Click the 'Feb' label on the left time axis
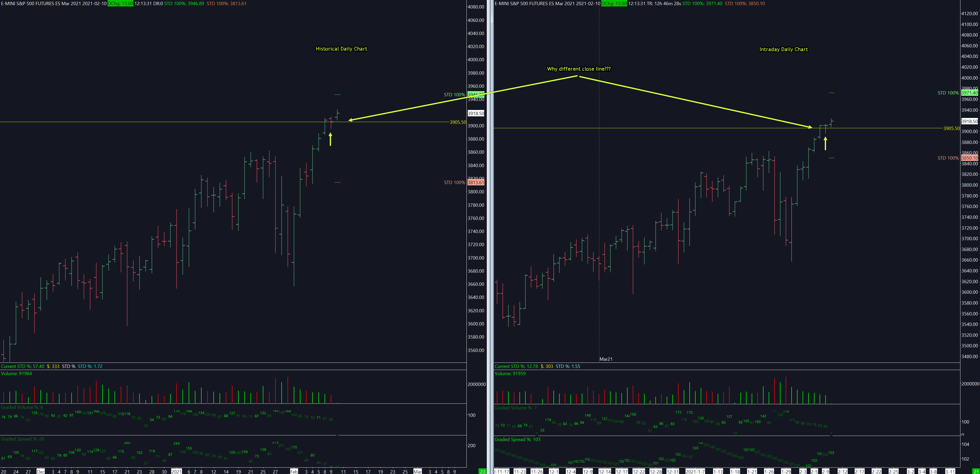980x474 pixels. pyautogui.click(x=294, y=471)
